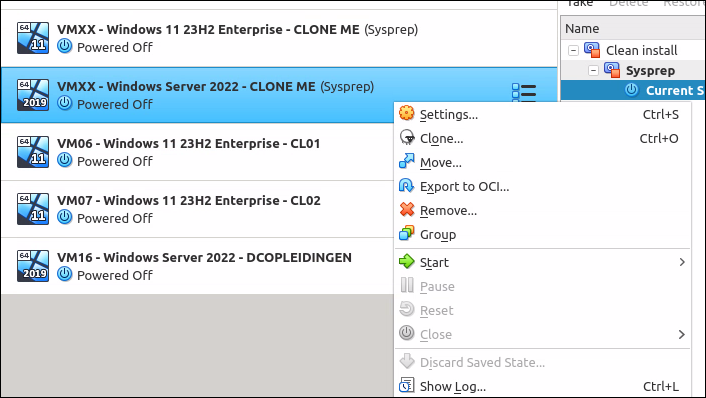706x398 pixels.
Task: Click the Name column header
Action: point(633,28)
